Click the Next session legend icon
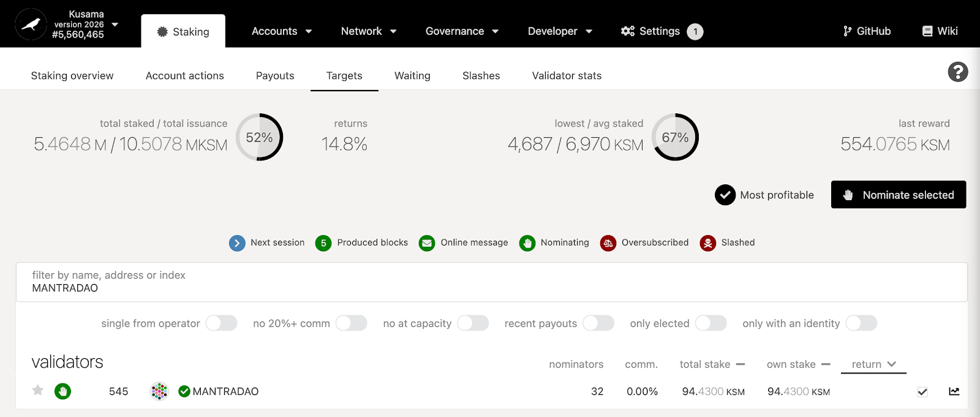This screenshot has width=980, height=417. pos(237,243)
